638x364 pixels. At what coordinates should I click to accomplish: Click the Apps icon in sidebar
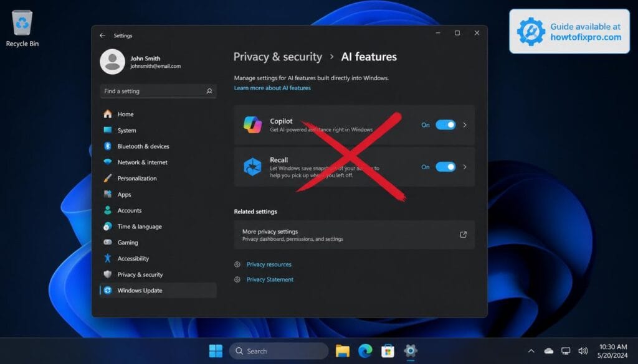point(107,194)
